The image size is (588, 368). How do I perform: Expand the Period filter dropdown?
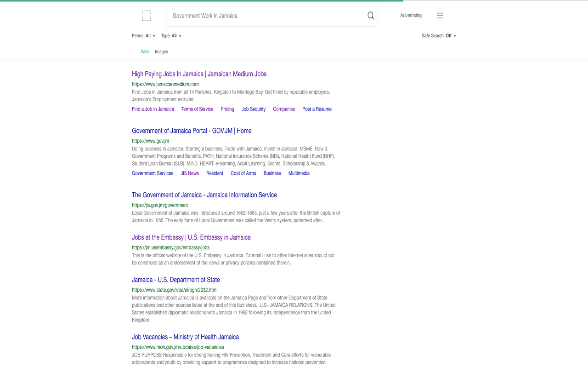click(144, 36)
